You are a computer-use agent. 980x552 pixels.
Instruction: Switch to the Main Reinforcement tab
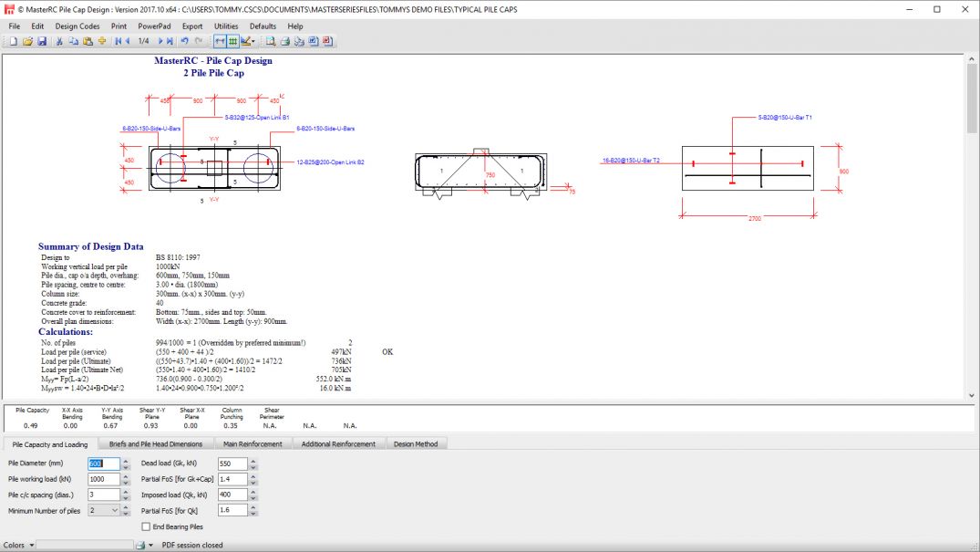[253, 444]
